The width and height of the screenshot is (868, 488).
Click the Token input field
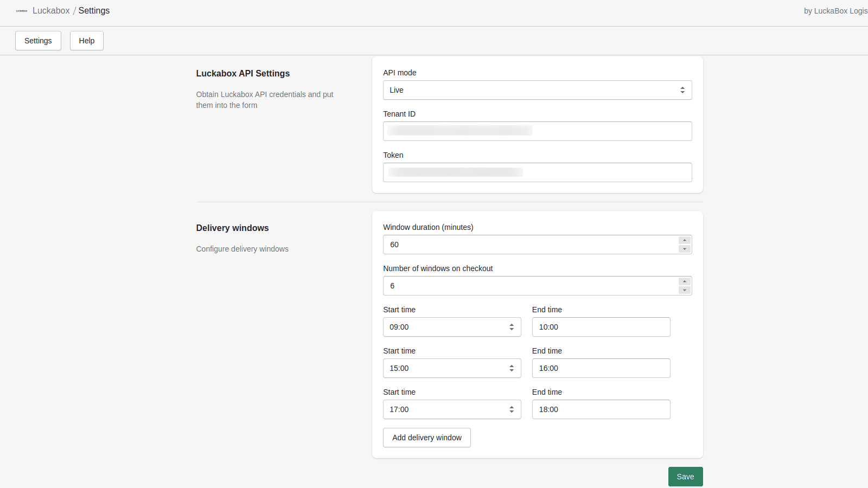(x=537, y=172)
